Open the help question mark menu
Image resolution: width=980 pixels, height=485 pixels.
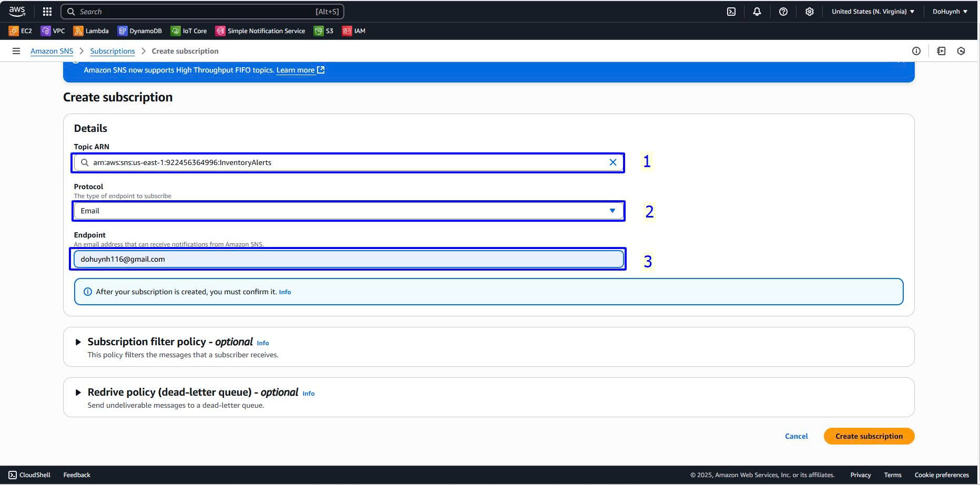click(x=783, y=12)
